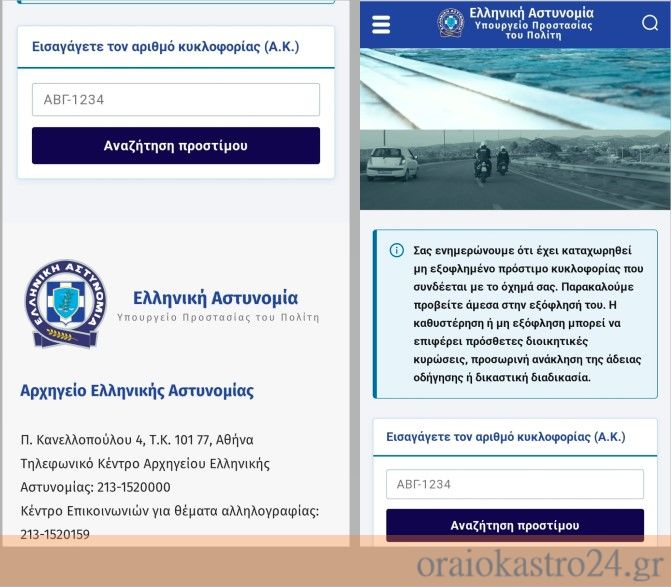Click the police emblem in the blue header
Viewport: 671px width, 587px height.
click(x=450, y=23)
